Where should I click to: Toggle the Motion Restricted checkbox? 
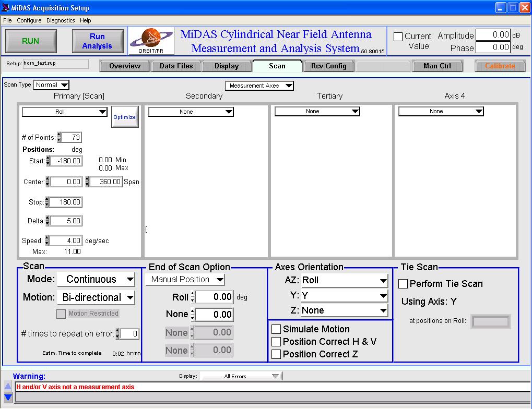click(x=61, y=314)
